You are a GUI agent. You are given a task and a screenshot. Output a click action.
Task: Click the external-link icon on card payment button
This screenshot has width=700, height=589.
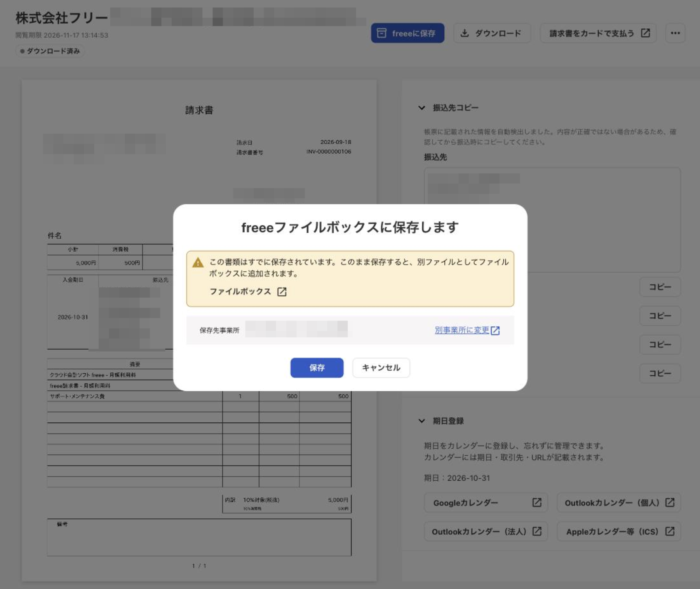[645, 33]
